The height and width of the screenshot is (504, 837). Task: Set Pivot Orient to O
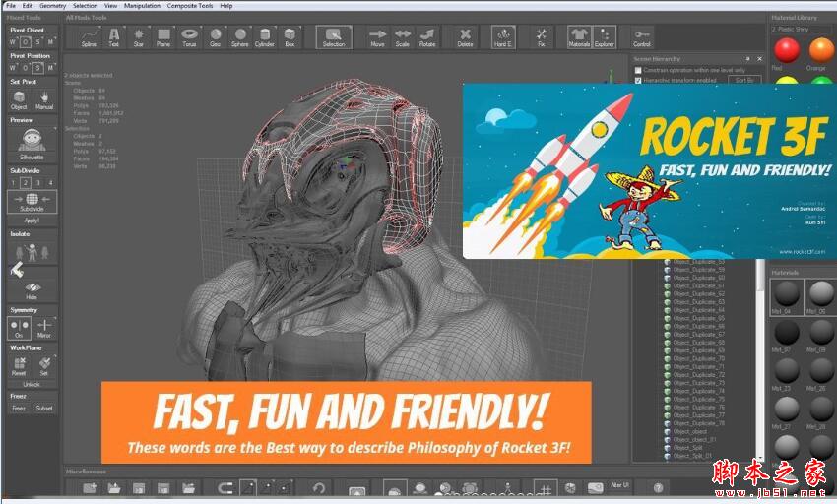pyautogui.click(x=25, y=41)
